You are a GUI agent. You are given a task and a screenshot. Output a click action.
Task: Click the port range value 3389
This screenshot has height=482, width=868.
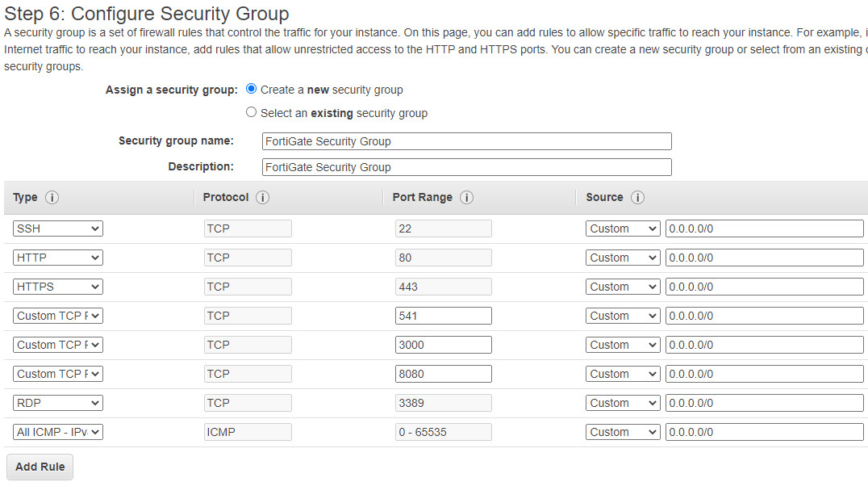pyautogui.click(x=444, y=404)
